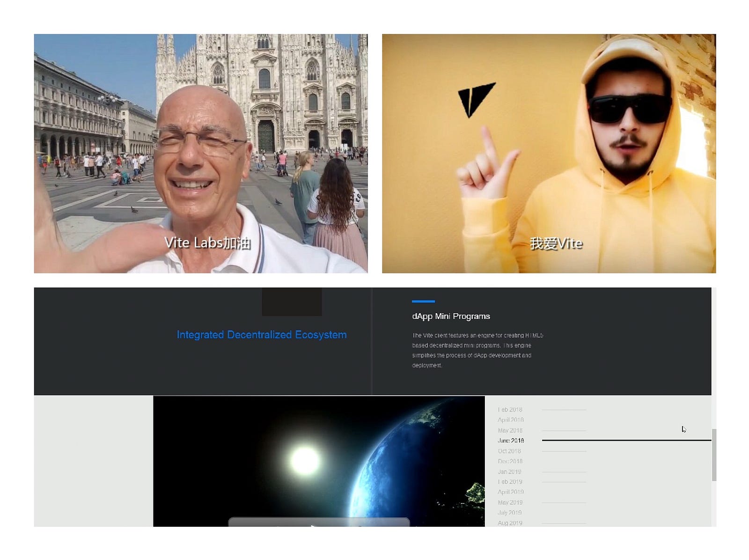Select Dec 2018 in the roadmap timeline
The width and height of the screenshot is (749, 560).
point(509,461)
